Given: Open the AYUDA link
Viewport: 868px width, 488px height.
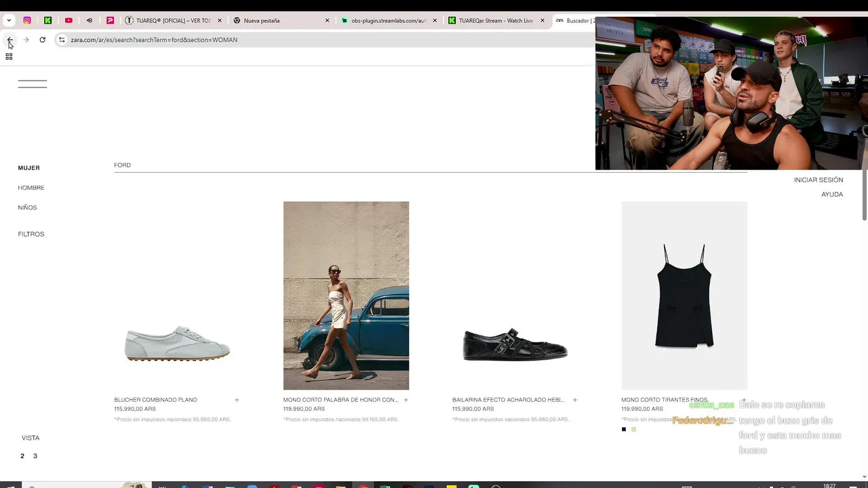Looking at the screenshot, I should click(x=832, y=195).
